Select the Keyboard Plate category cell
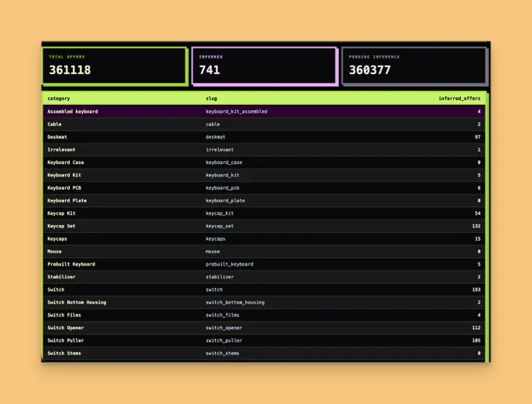The height and width of the screenshot is (404, 532). [x=66, y=201]
